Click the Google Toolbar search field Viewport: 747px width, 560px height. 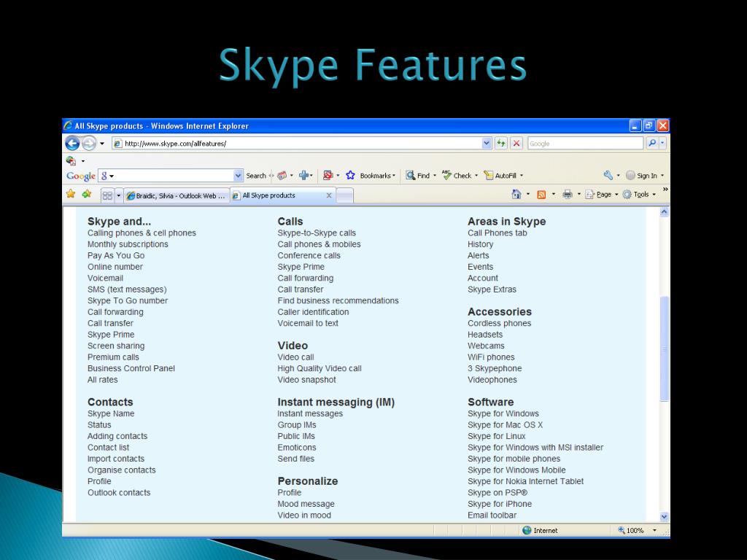coord(171,176)
